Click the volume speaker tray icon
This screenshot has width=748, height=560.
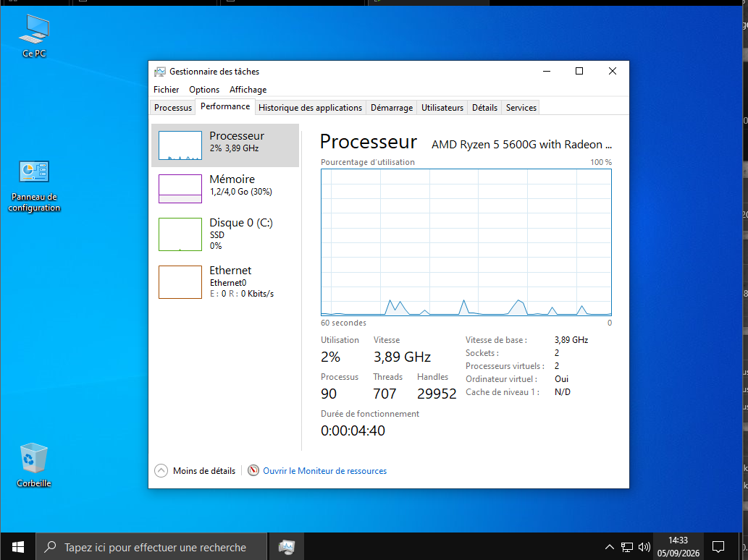pyautogui.click(x=644, y=547)
